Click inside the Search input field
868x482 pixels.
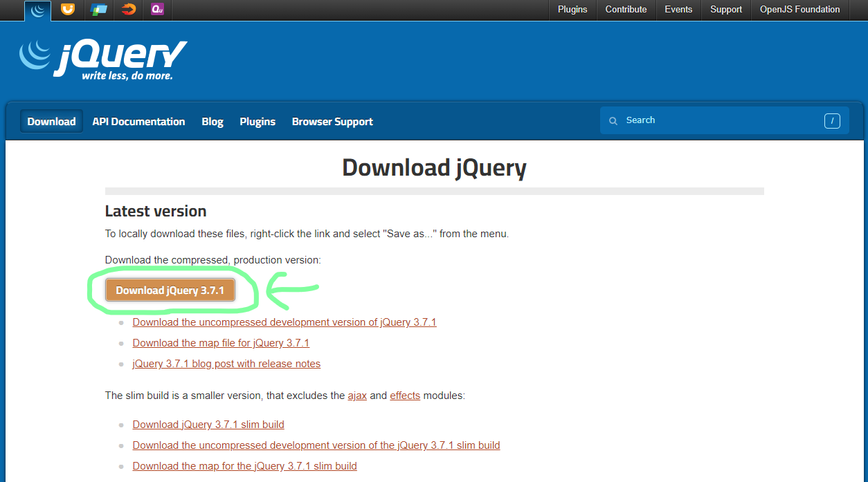pyautogui.click(x=692, y=120)
